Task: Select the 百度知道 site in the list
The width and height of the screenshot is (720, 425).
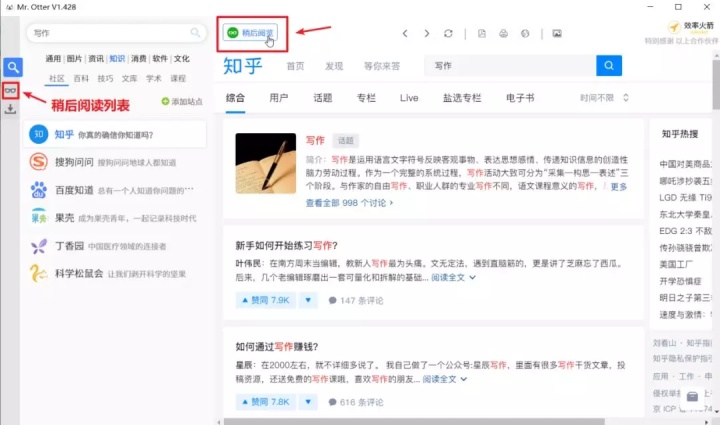Action: tap(115, 190)
